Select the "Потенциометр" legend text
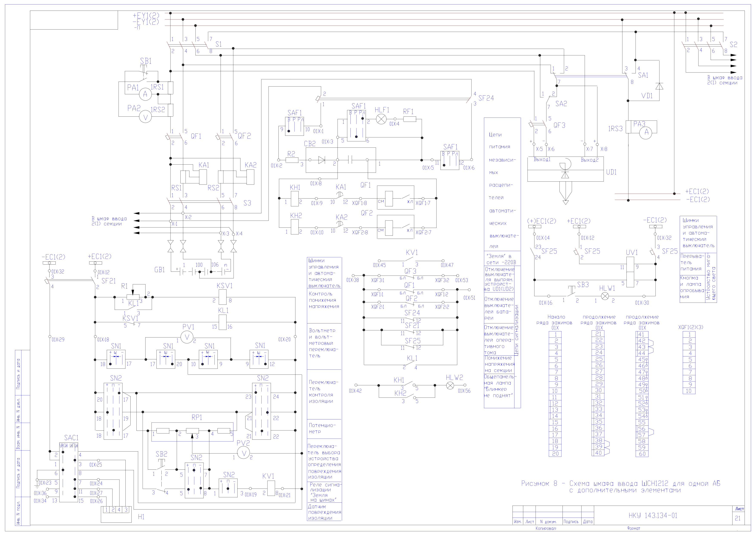This screenshot has width=756, height=535. point(322,428)
